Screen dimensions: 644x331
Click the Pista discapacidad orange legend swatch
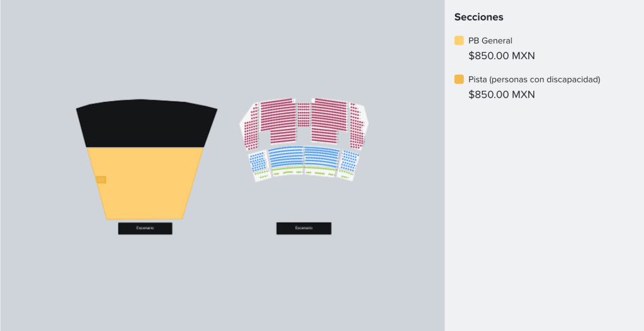click(x=459, y=79)
